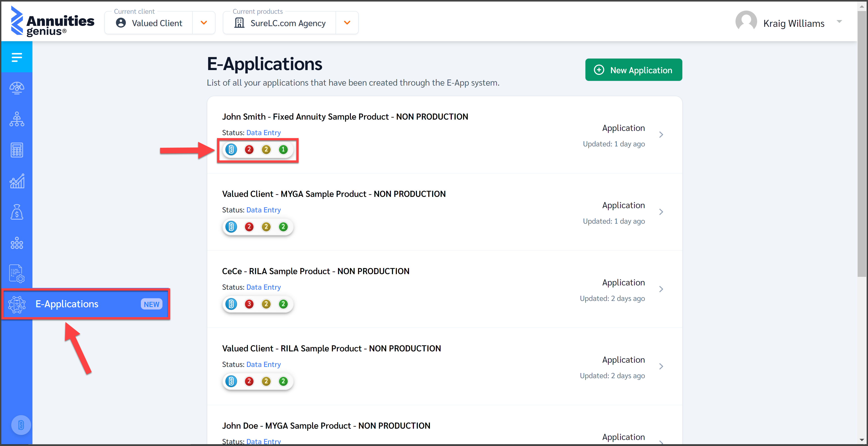Click the scrollbar down arrow
Image resolution: width=868 pixels, height=446 pixels.
pyautogui.click(x=862, y=440)
